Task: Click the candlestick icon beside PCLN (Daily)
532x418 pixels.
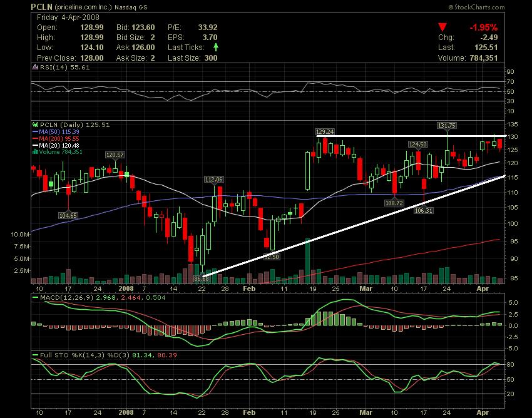Action: (35, 125)
